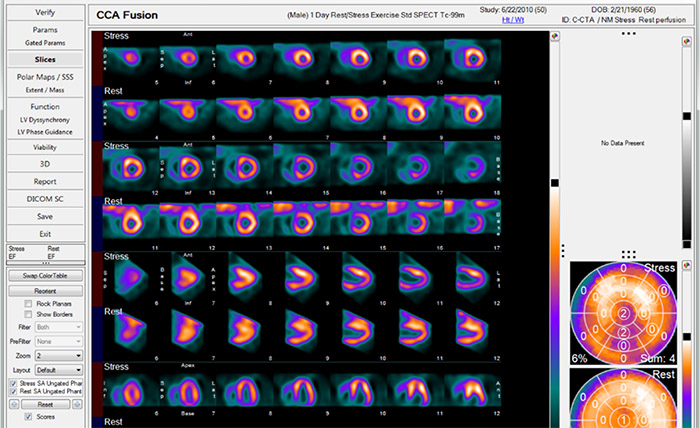Open the Viability page
This screenshot has height=428, width=700.
(x=46, y=147)
